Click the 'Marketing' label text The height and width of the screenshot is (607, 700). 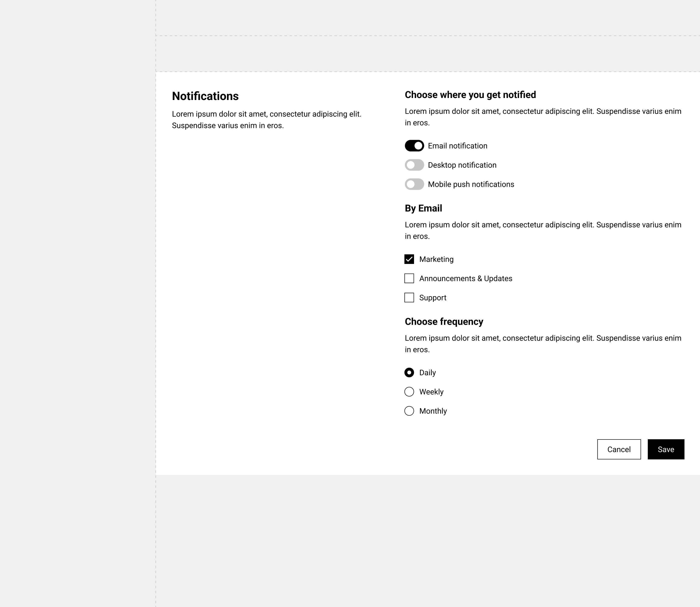click(x=436, y=259)
